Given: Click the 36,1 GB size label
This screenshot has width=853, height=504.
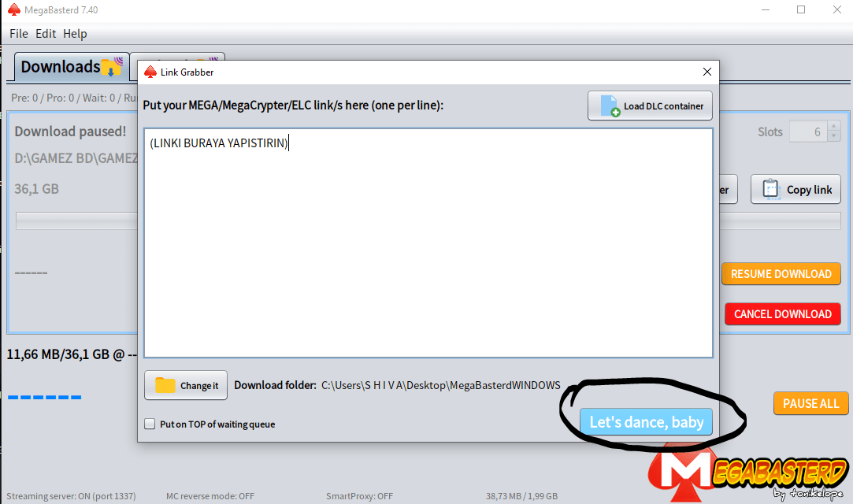Looking at the screenshot, I should coord(36,189).
